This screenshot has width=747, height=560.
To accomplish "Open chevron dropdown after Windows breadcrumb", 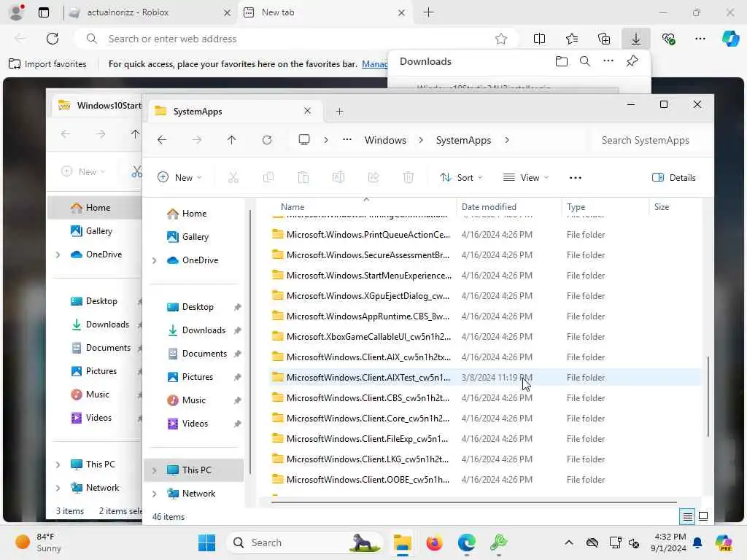I will coord(421,140).
